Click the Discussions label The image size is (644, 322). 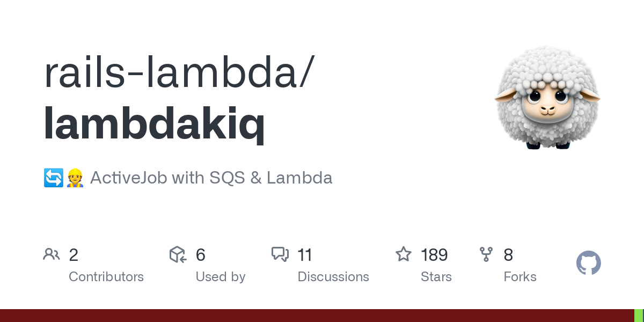coord(333,277)
